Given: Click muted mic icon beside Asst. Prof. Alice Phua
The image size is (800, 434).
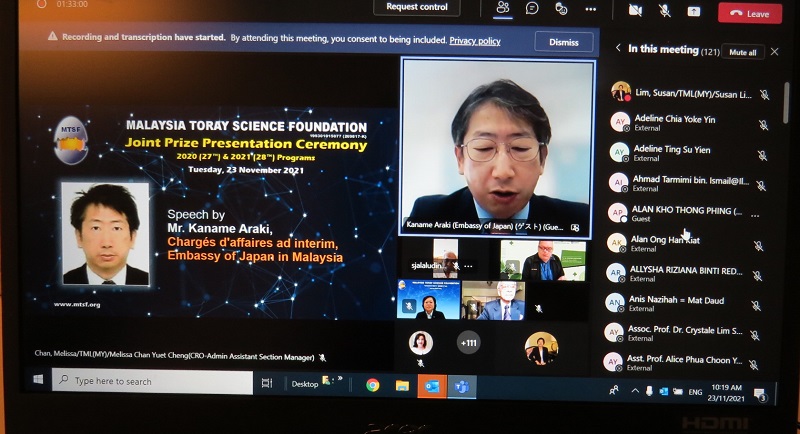Looking at the screenshot, I should 753,365.
